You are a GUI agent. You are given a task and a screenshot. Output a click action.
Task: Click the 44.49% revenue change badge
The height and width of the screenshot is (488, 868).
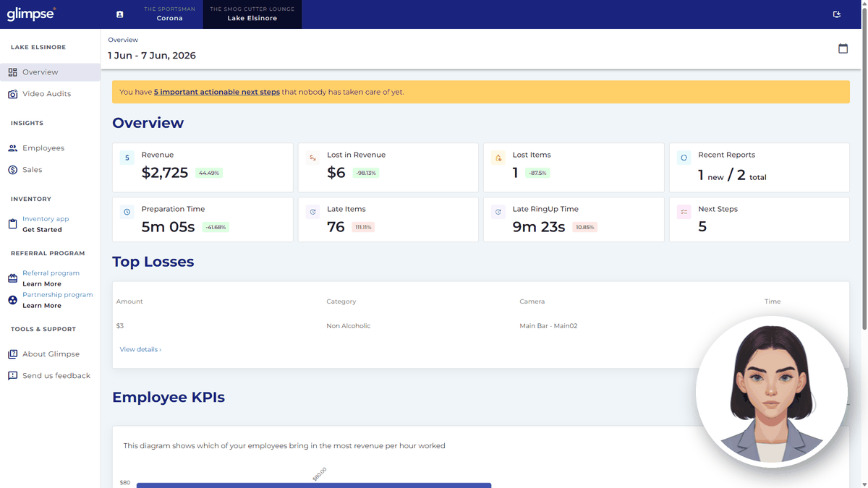209,173
